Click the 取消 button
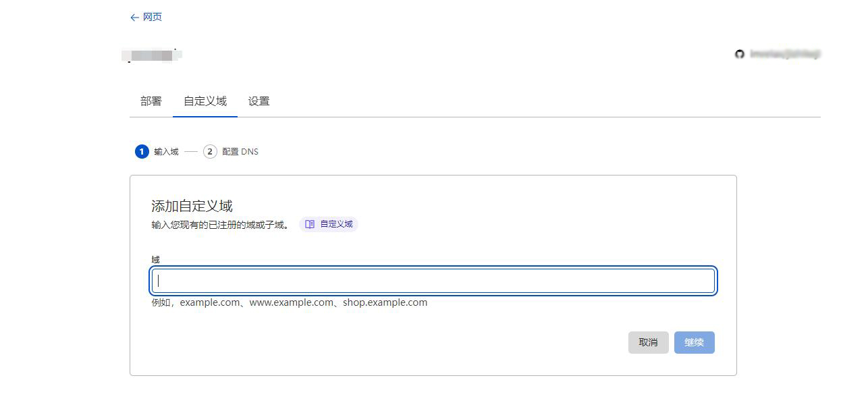The height and width of the screenshot is (405, 868). [x=648, y=342]
